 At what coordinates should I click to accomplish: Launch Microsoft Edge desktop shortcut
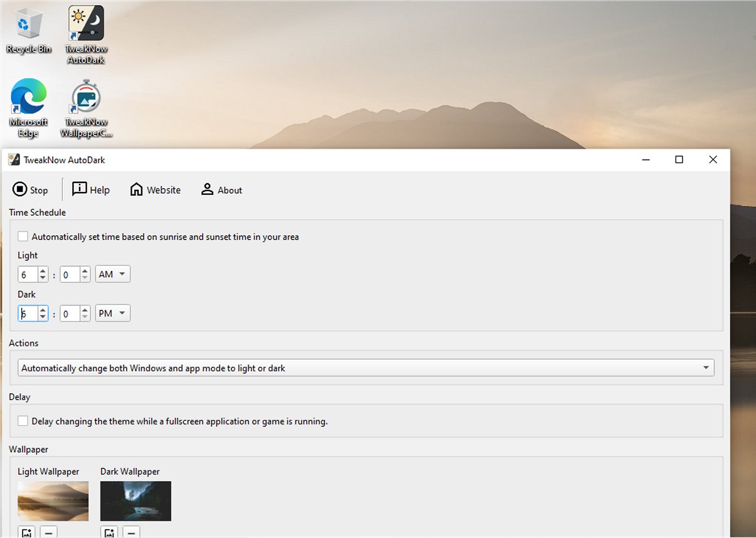(x=28, y=108)
